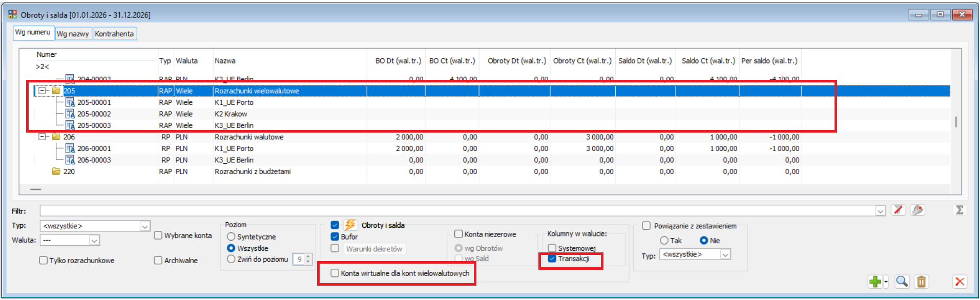Click the green plus add icon

click(875, 282)
